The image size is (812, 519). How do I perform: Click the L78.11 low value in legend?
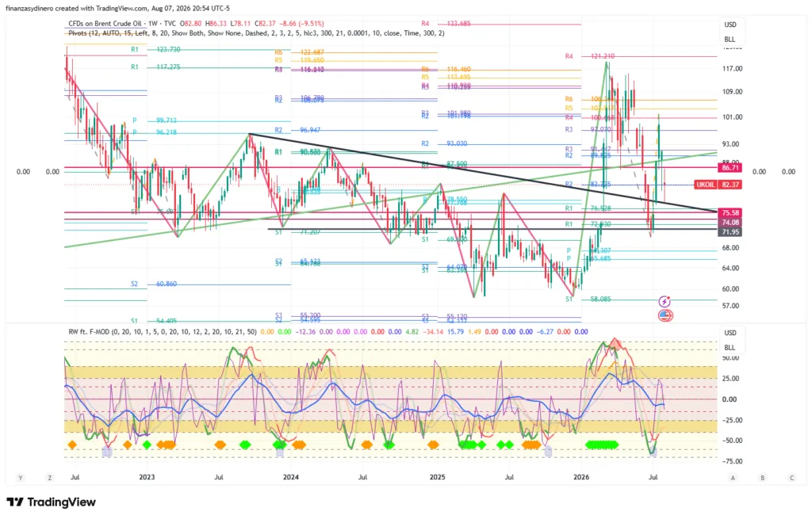pos(241,23)
